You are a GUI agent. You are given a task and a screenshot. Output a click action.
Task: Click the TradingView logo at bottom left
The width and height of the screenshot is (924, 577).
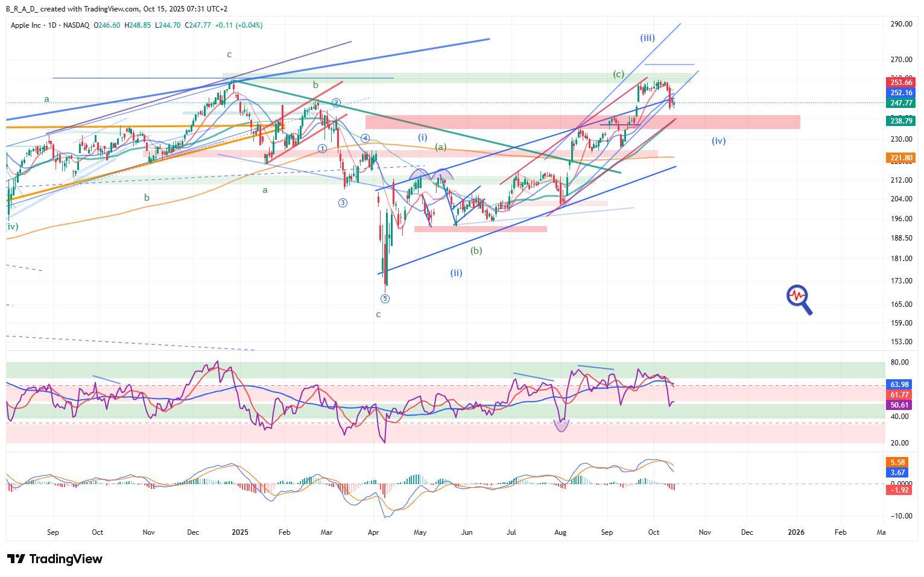point(55,559)
